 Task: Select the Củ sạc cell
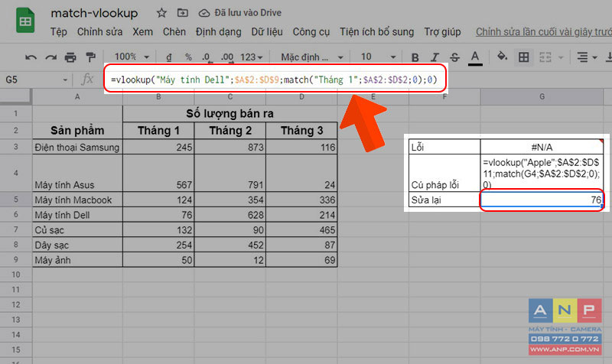pos(77,230)
